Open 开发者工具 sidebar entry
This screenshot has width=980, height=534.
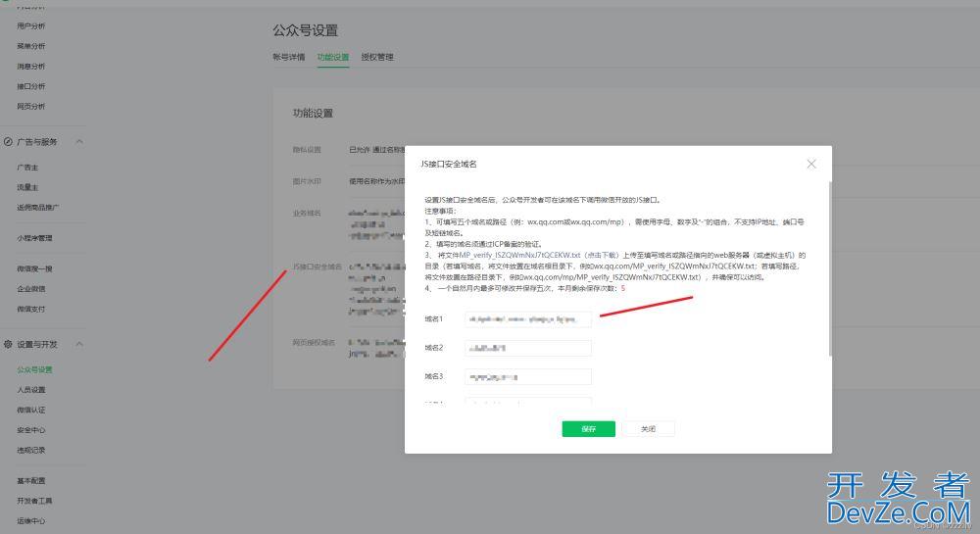[34, 501]
